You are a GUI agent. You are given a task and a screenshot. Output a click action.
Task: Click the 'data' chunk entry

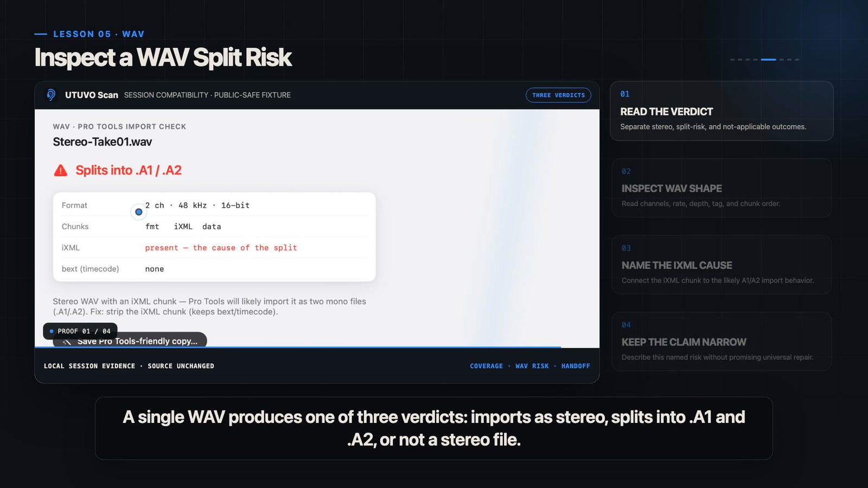point(212,227)
